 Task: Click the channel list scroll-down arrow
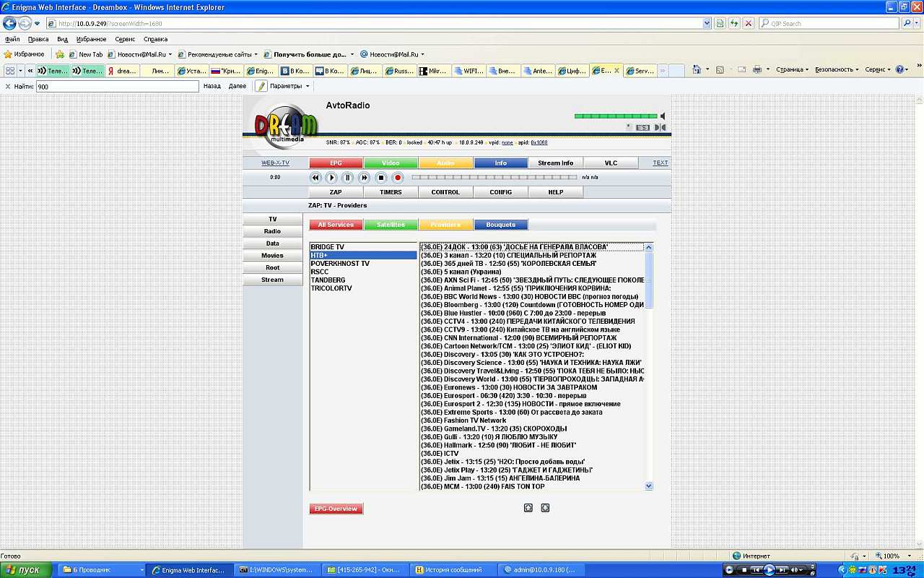pos(648,486)
